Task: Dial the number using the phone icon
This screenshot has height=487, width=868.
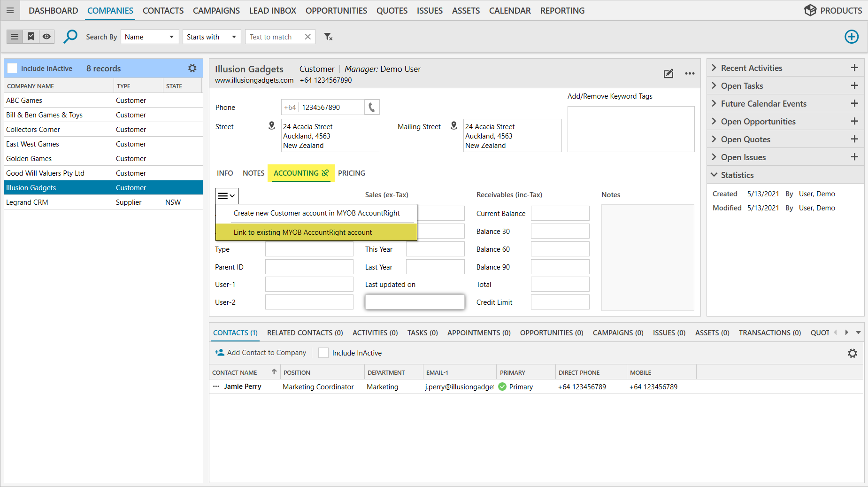Action: pyautogui.click(x=371, y=107)
